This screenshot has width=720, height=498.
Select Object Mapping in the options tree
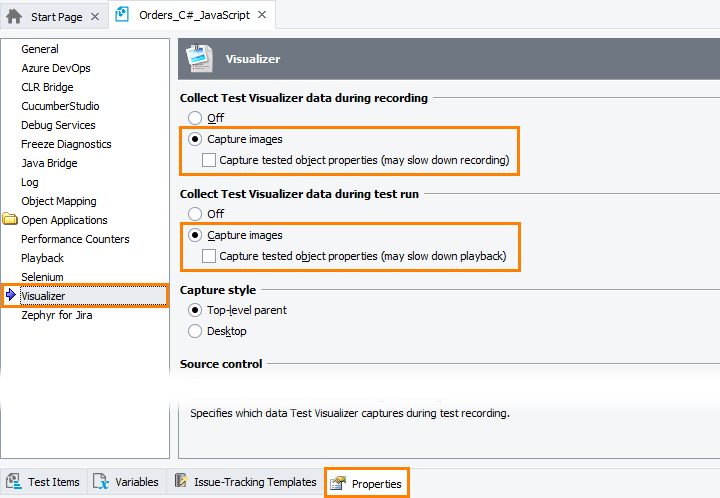(x=59, y=201)
